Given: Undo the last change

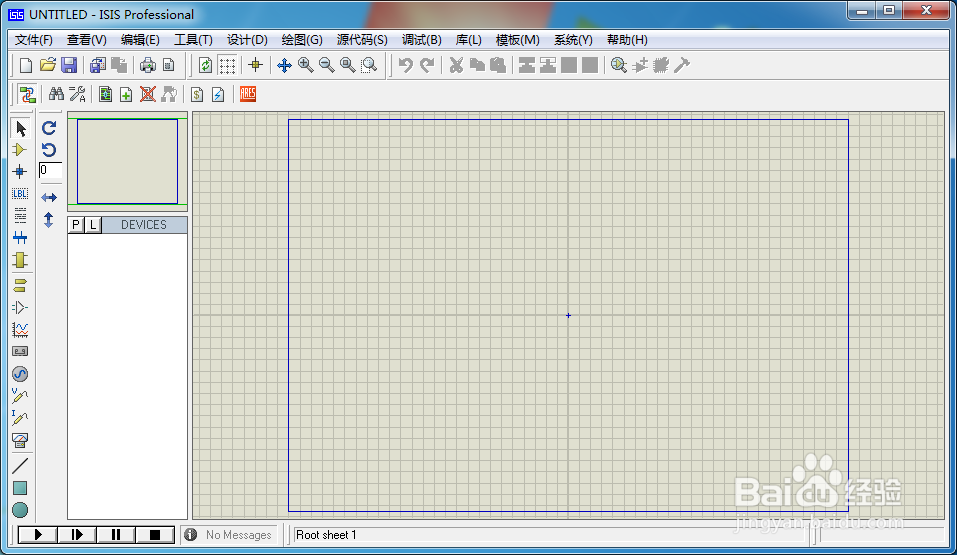Looking at the screenshot, I should pos(405,65).
